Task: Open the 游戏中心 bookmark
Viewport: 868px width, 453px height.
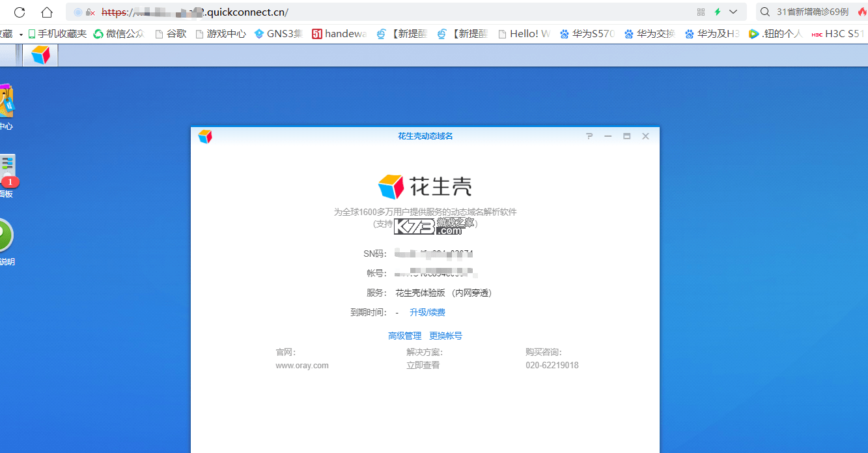Action: click(220, 34)
